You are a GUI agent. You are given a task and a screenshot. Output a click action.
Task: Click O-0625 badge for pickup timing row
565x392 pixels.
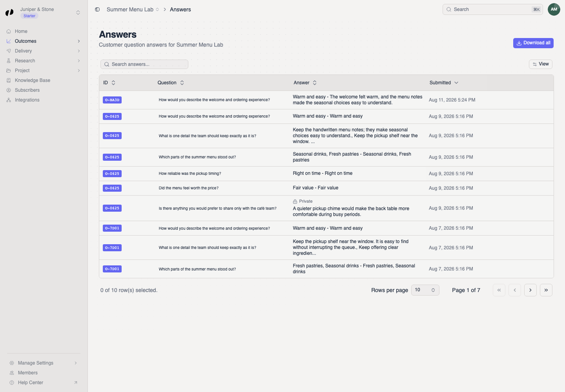point(112,174)
